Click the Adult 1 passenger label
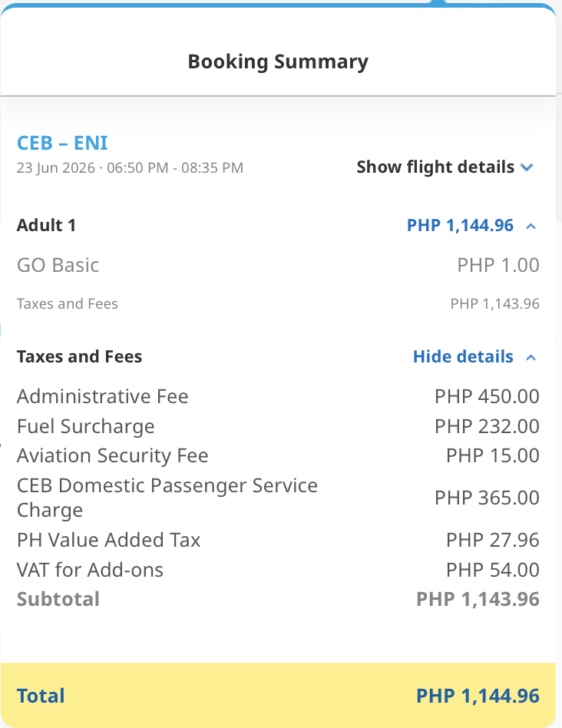 46,225
